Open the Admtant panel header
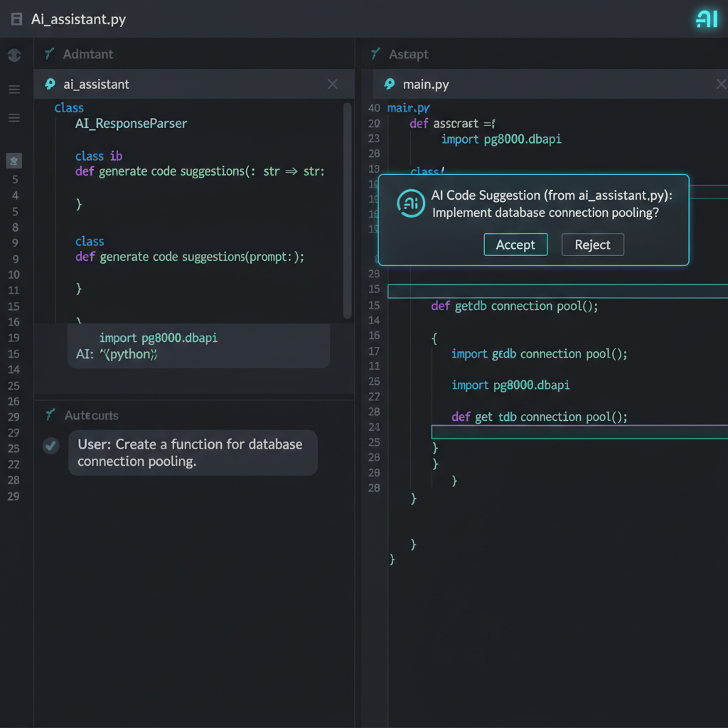Viewport: 728px width, 728px height. point(87,54)
